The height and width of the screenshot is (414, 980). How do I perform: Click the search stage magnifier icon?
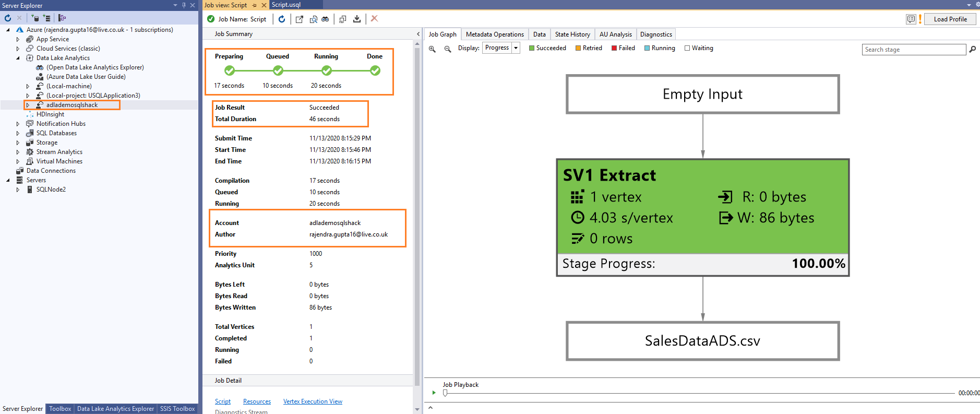pos(973,50)
